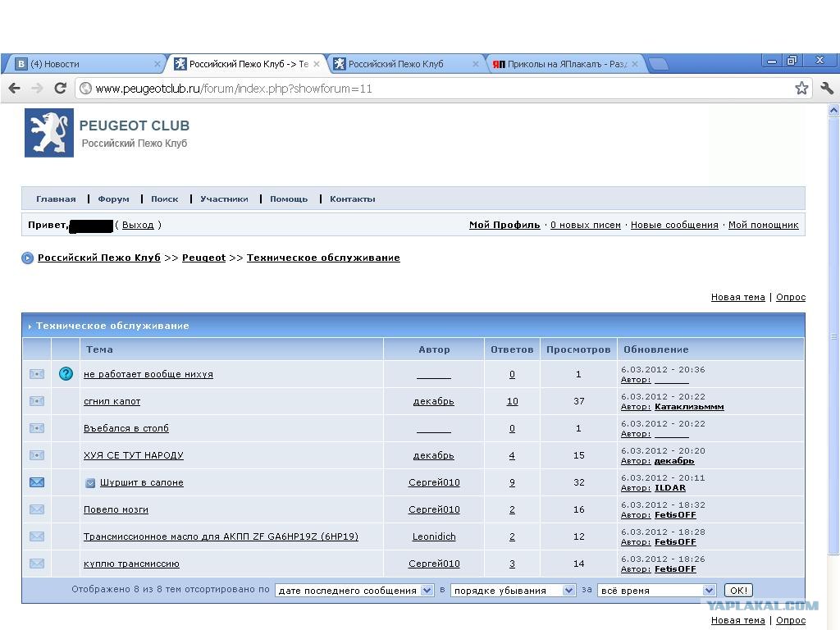Open topic 'Повело мозги'
Screen dimensions: 840x630
coord(116,509)
